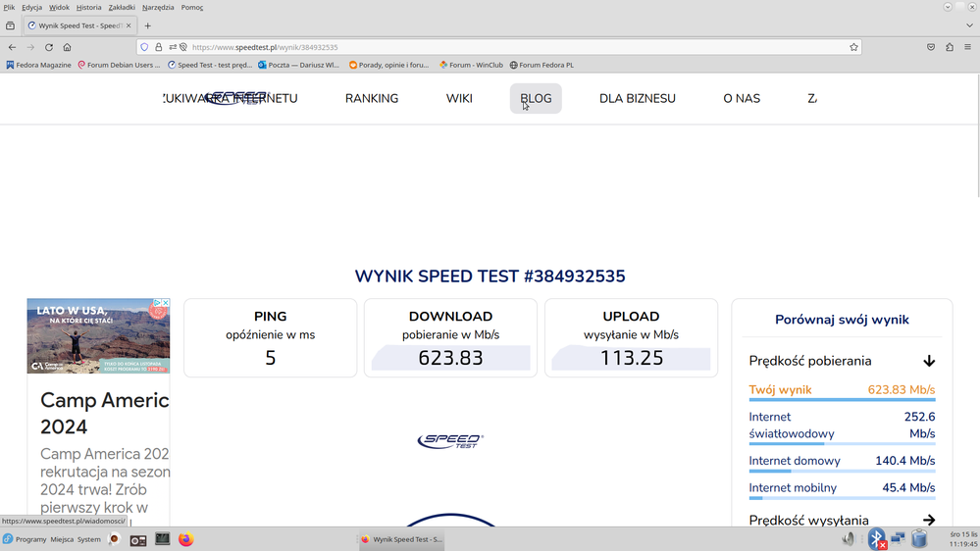Go back using the browser back arrow
The width and height of the screenshot is (980, 551).
click(12, 47)
